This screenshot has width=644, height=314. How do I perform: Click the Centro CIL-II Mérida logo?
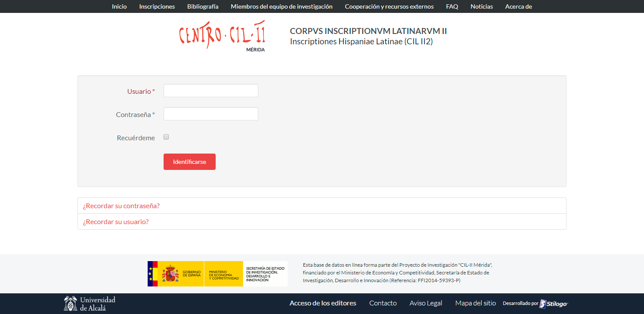tap(222, 36)
